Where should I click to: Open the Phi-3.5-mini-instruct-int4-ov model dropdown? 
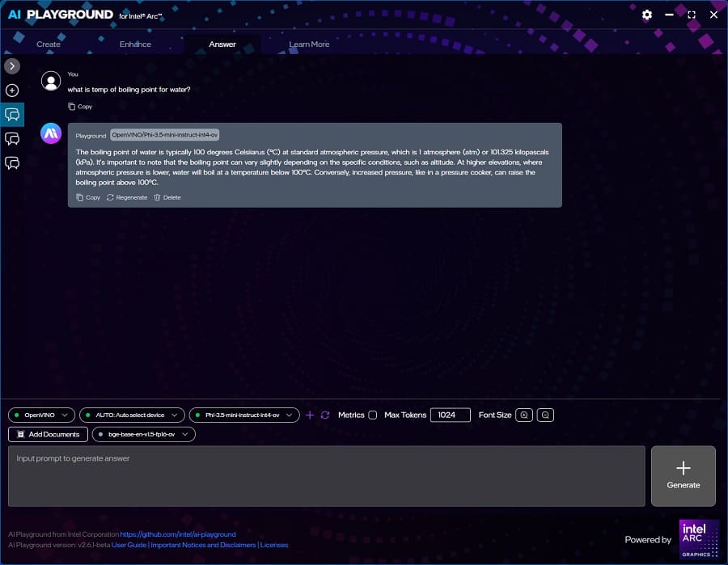click(x=243, y=415)
